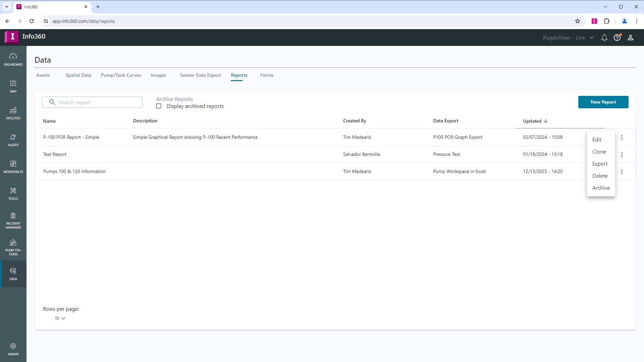Screen dimensions: 644x362
Task: Go to Map in sidebar
Action: 13,86
